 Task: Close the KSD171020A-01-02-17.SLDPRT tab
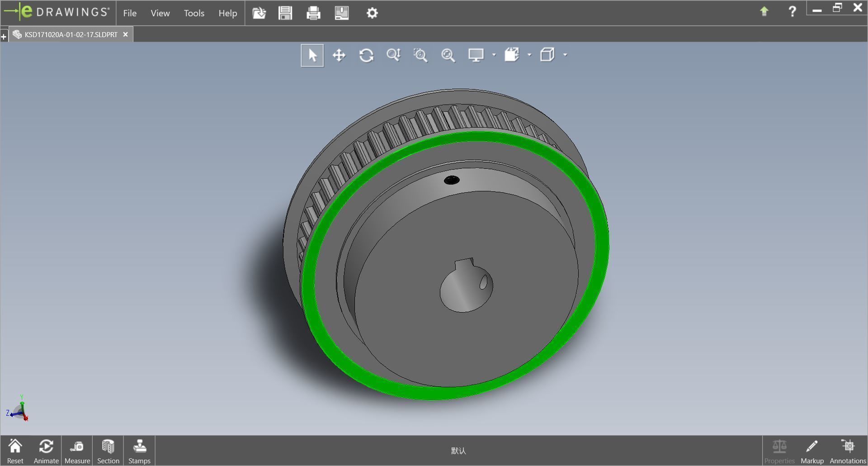pos(126,34)
